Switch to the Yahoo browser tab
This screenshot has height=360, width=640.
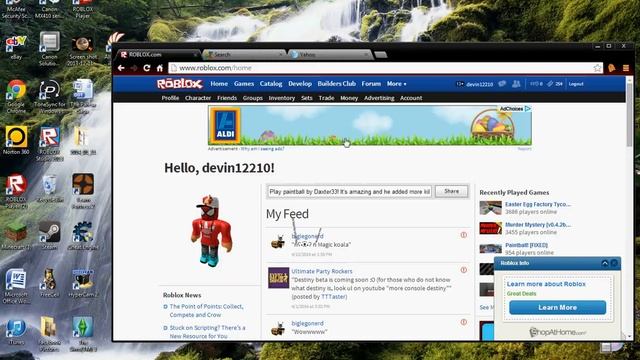click(330, 54)
